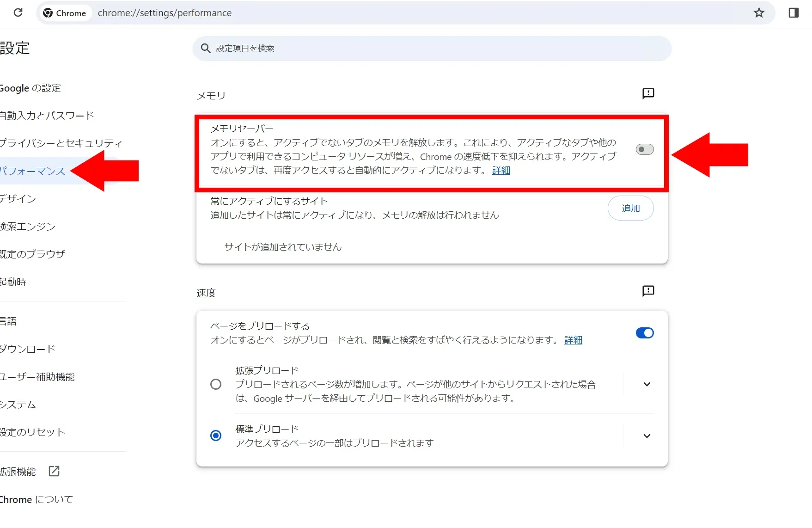Send feedback for the メモリ section
The image size is (812, 528).
[648, 94]
